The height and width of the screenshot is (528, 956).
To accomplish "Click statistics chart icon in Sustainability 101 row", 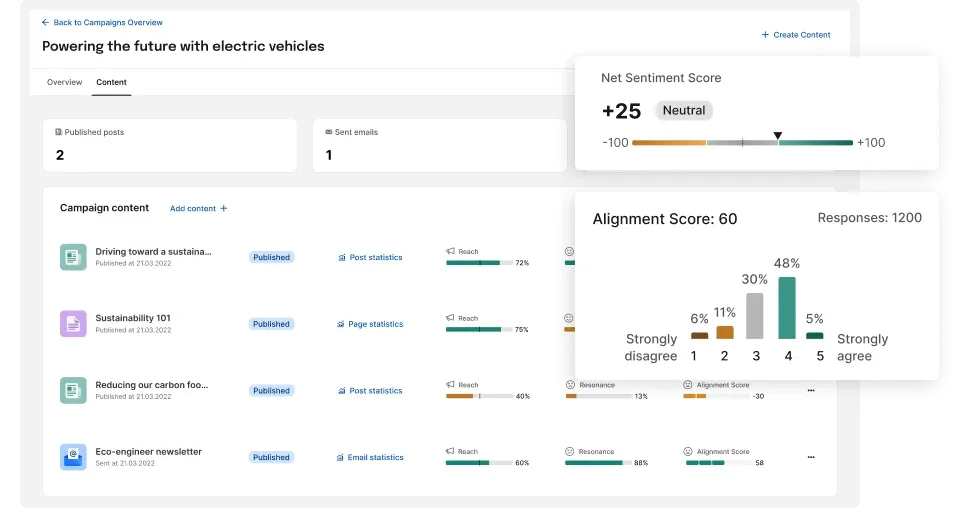I will point(340,324).
